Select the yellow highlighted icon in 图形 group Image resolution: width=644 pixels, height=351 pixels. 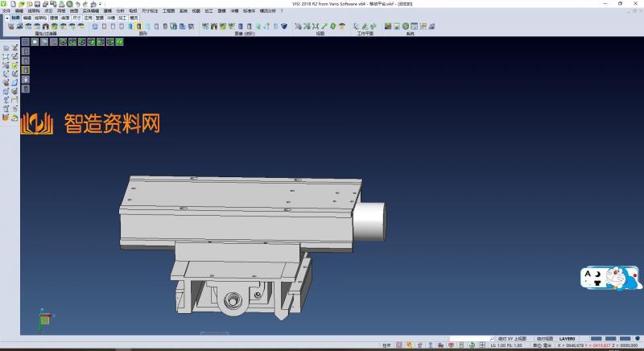click(138, 27)
